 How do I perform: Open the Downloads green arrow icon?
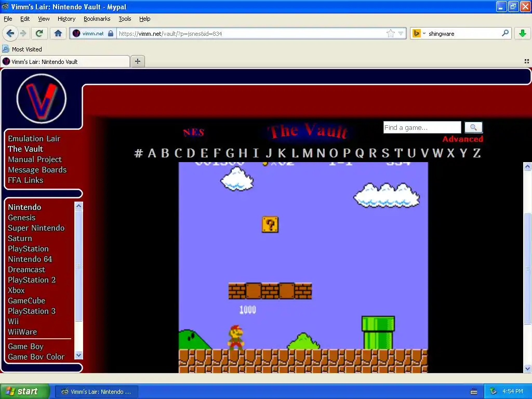click(x=523, y=33)
